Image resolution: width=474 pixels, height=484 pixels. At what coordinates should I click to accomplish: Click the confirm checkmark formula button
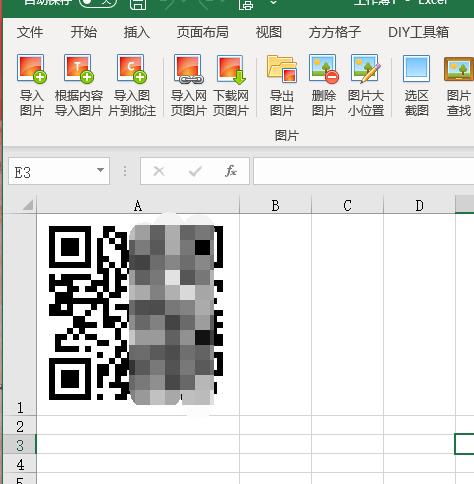(195, 171)
